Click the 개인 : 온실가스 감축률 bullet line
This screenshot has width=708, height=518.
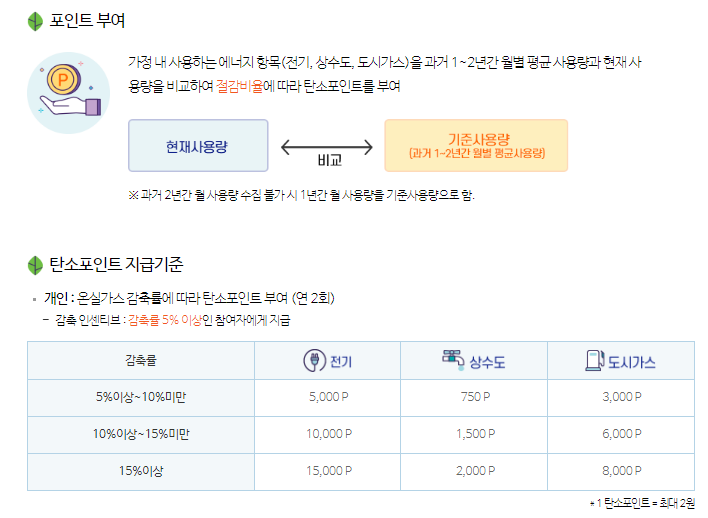coord(189,298)
